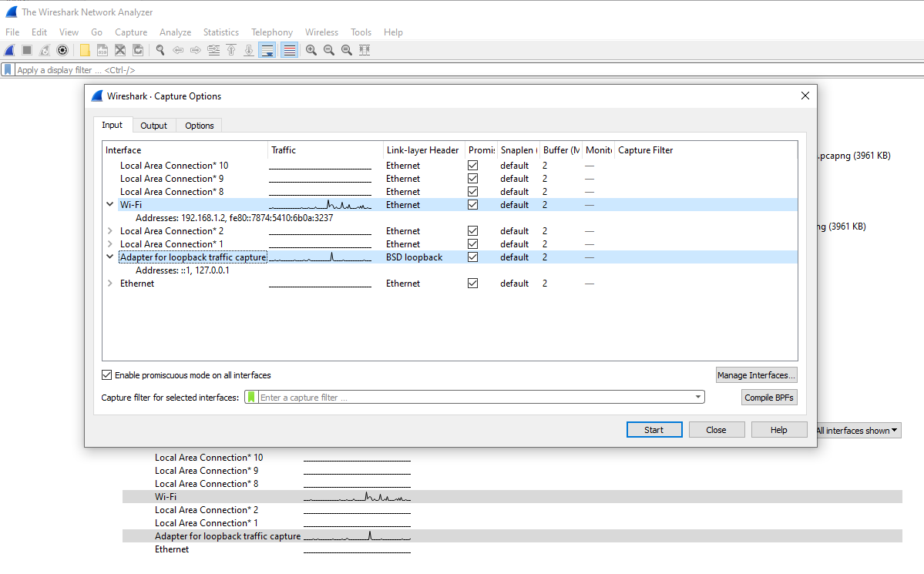The height and width of the screenshot is (574, 924).
Task: Uncheck promiscuous for Local Area Connection* 10
Action: point(472,166)
